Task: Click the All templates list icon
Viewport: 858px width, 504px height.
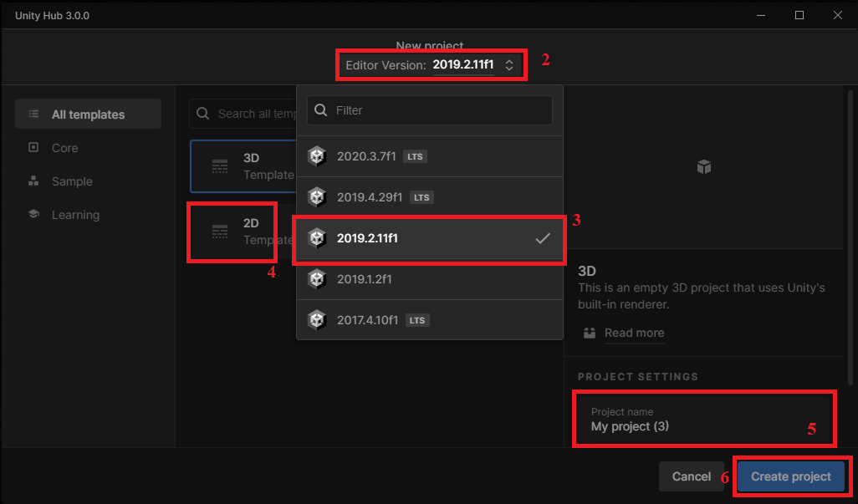Action: tap(34, 115)
